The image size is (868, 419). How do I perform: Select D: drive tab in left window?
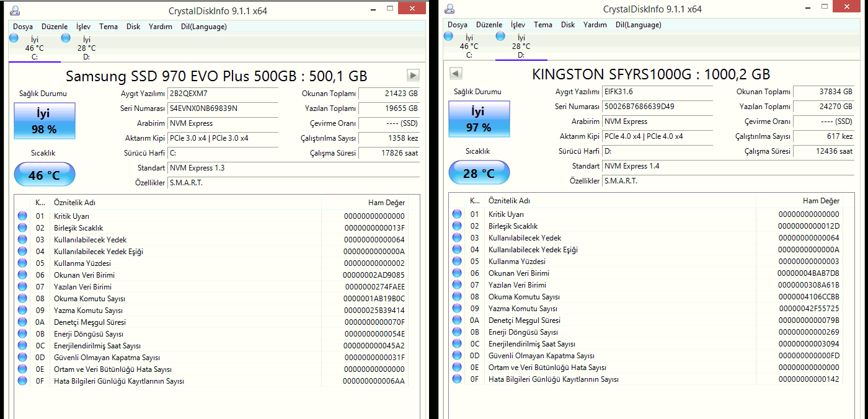coord(87,48)
